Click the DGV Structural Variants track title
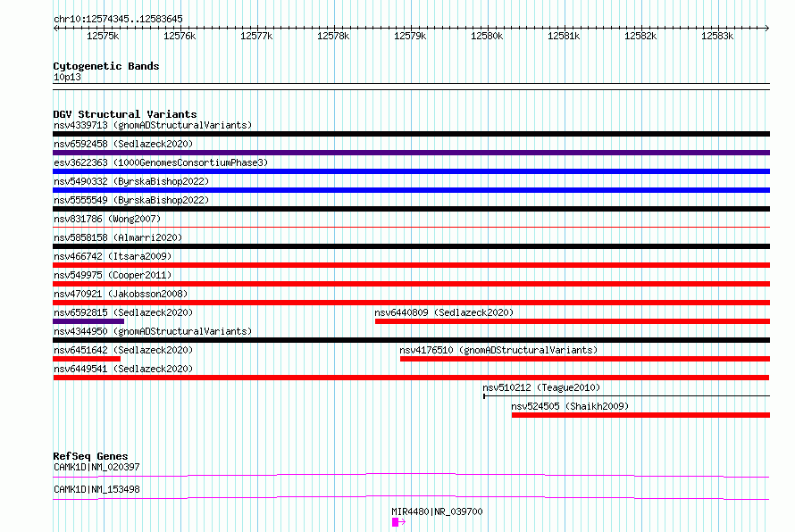 [125, 114]
